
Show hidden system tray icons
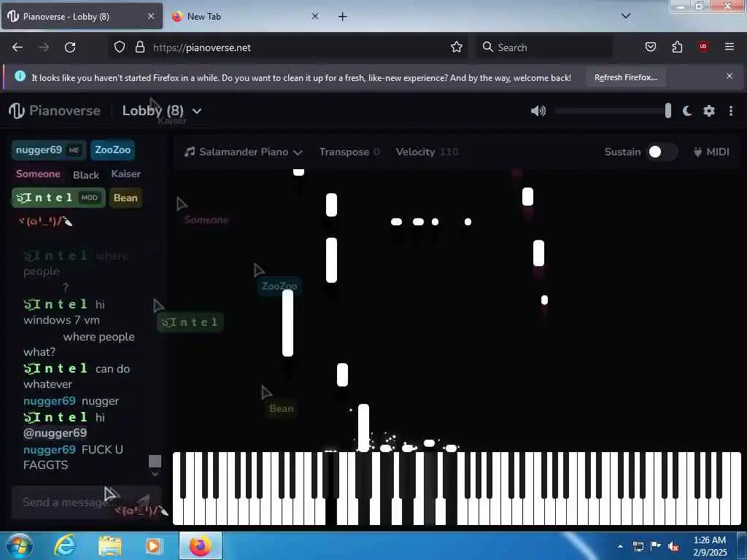coord(620,546)
